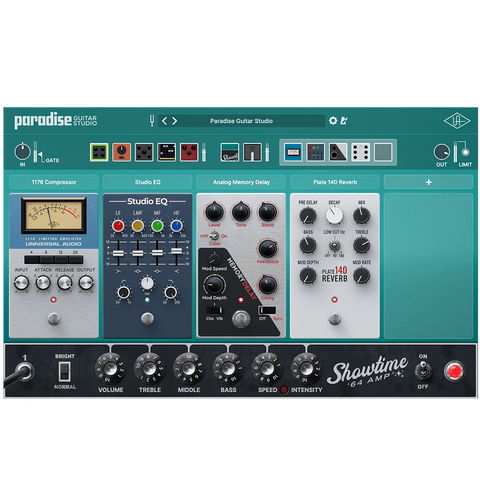Toggle the Off/Sync switch on Memory Delay
480x480 pixels.
267,310
